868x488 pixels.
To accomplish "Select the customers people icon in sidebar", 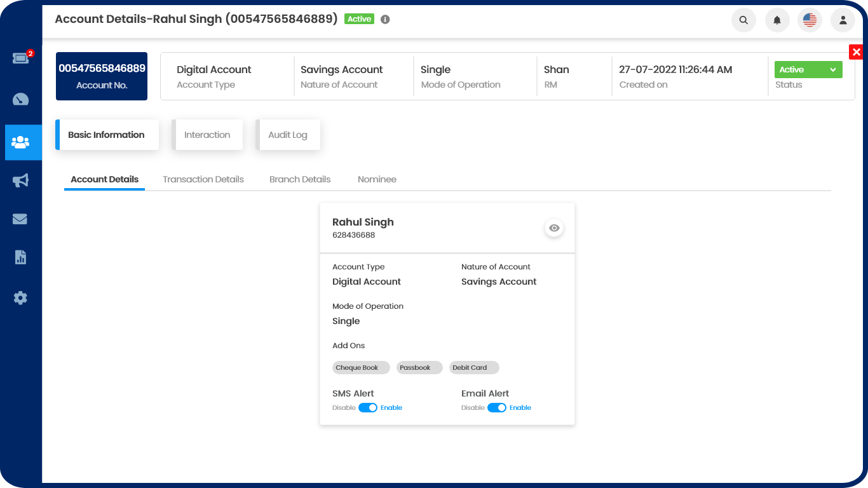I will (20, 142).
